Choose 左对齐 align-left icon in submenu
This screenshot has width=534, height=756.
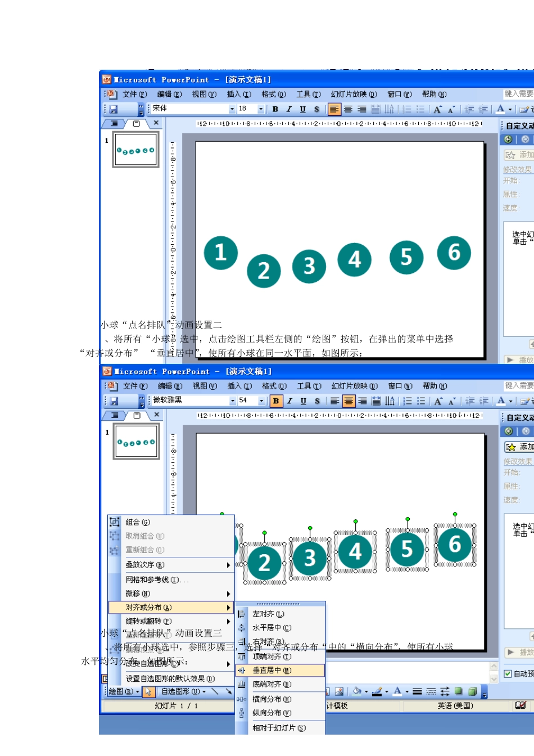tap(242, 614)
